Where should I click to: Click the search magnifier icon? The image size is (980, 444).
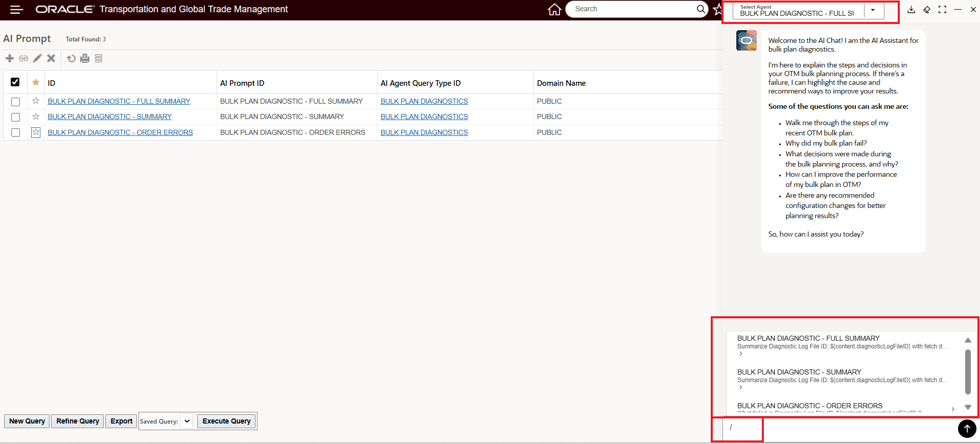[701, 9]
